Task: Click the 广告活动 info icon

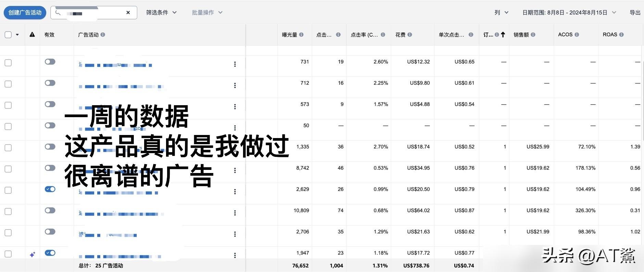Action: pyautogui.click(x=103, y=35)
